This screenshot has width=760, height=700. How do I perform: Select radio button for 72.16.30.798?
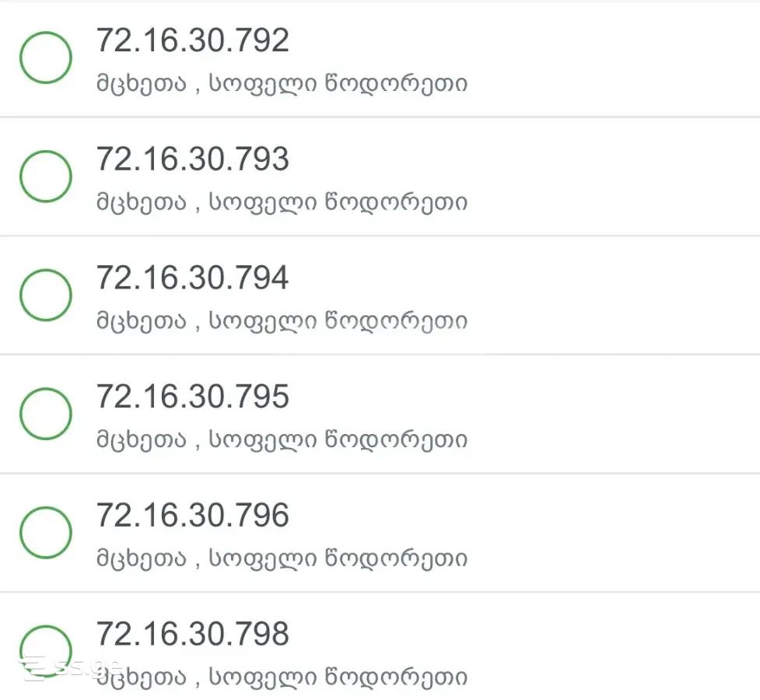click(x=46, y=652)
